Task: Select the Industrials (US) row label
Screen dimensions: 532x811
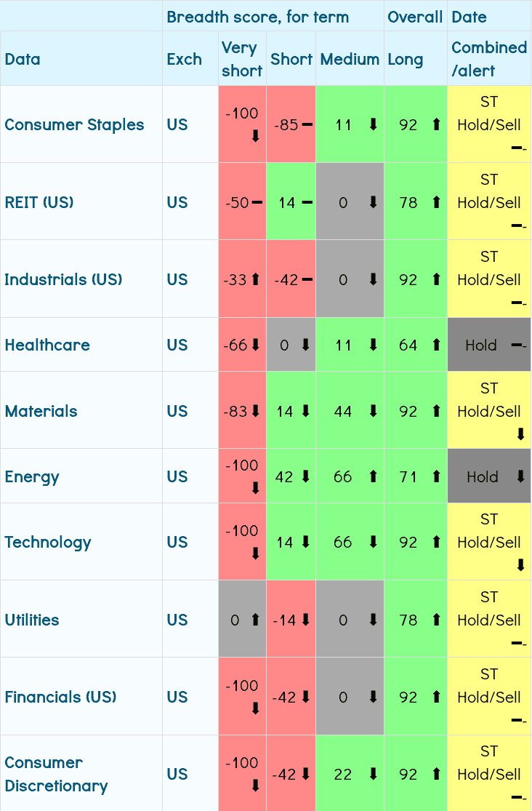Action: (x=63, y=279)
